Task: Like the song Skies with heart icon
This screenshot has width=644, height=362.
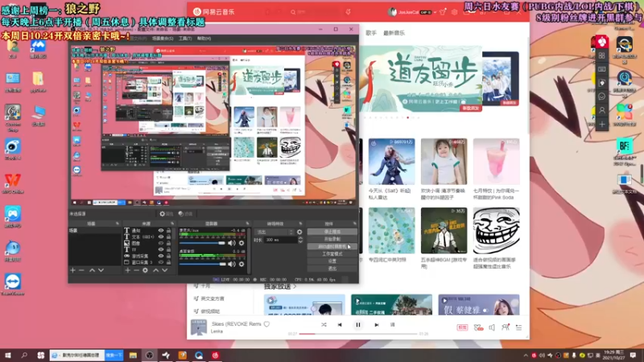Action: 266,324
